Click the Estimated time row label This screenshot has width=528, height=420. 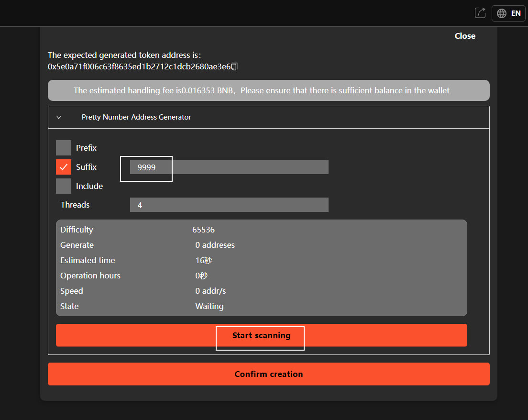88,260
